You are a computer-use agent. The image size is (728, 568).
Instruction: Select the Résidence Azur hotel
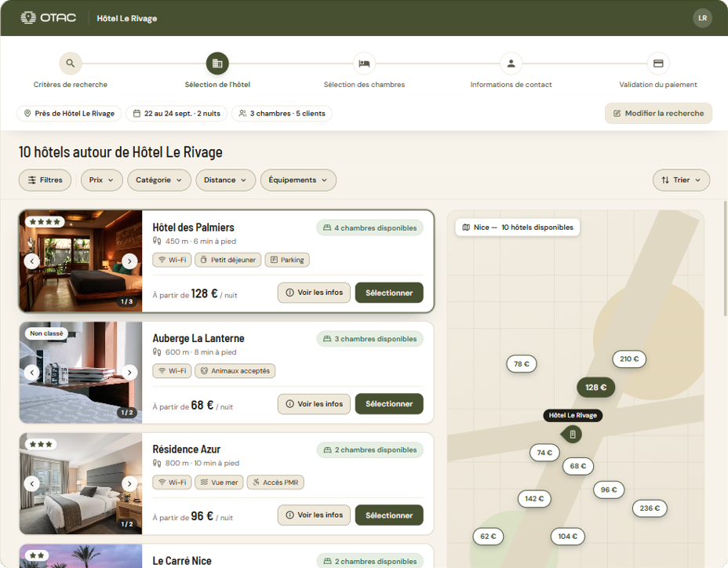tap(389, 515)
